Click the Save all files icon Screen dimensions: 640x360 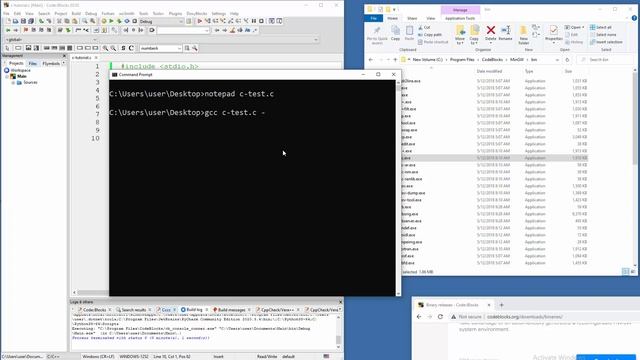(31, 21)
